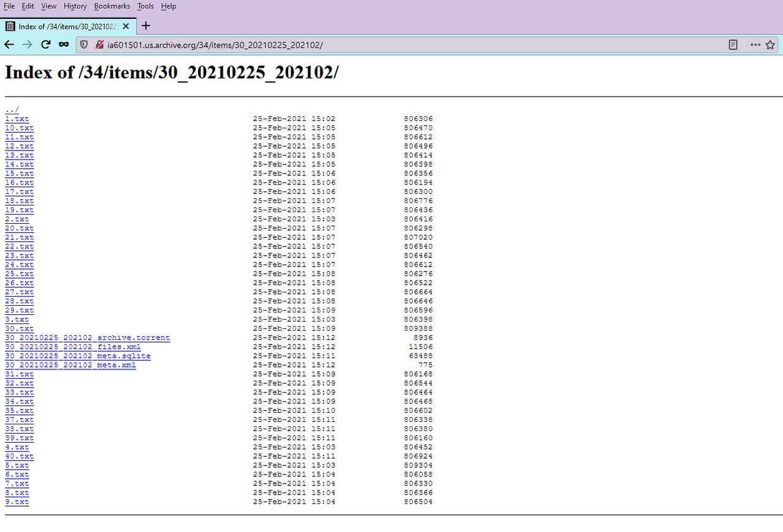This screenshot has width=783, height=532.
Task: Open the 17.txt file link
Action: 19,192
